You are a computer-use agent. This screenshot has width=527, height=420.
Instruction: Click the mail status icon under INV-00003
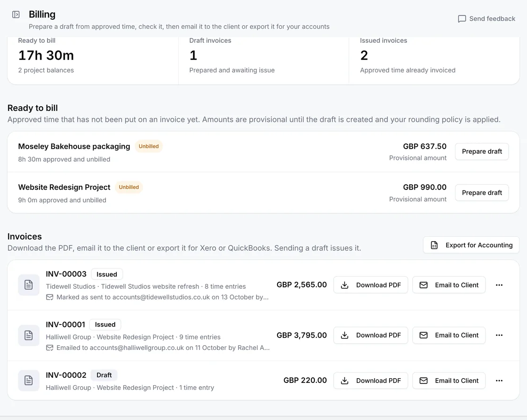(x=50, y=297)
